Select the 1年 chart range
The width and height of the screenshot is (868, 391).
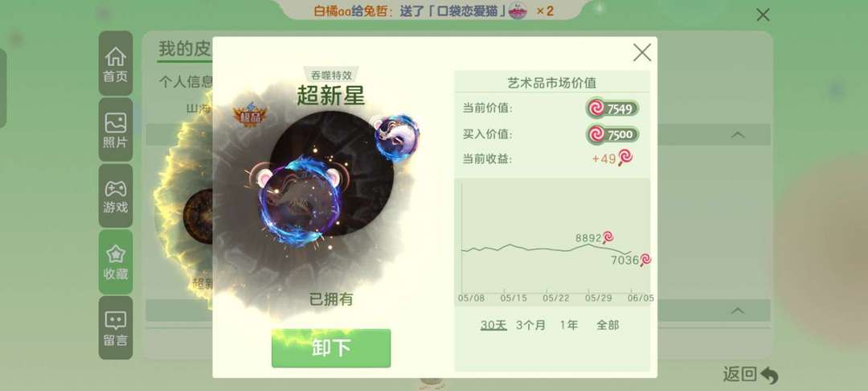[568, 325]
